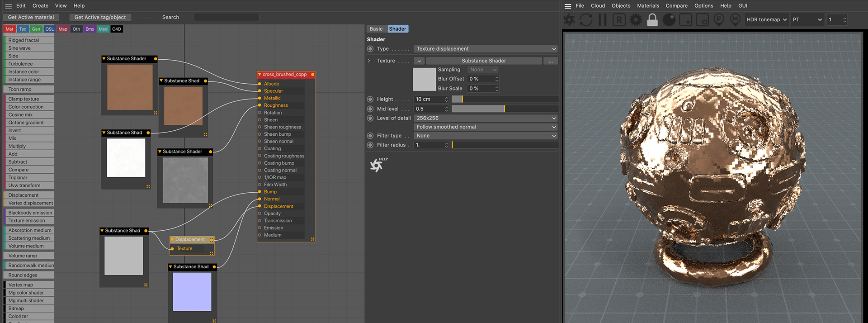Restart render with the circular arrows icon
The image size is (868, 323).
tap(586, 20)
